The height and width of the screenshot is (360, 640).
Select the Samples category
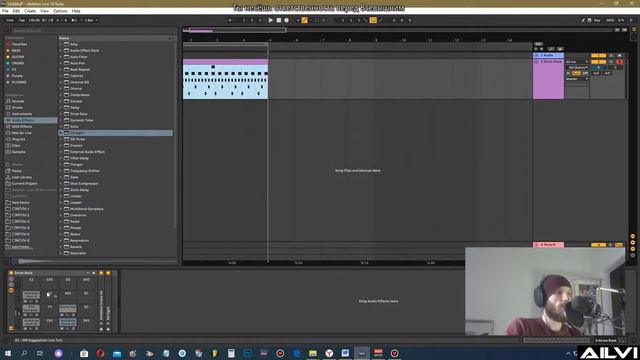18,152
